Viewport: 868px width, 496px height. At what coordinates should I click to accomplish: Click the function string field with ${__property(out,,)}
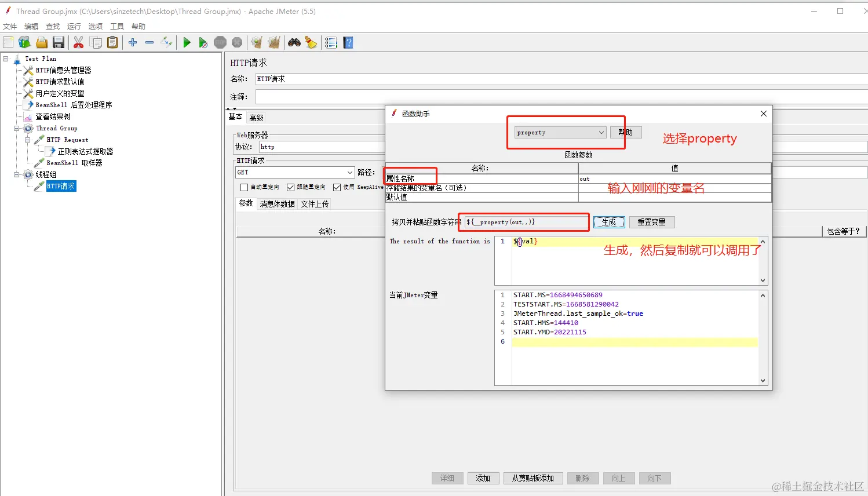[x=526, y=222]
